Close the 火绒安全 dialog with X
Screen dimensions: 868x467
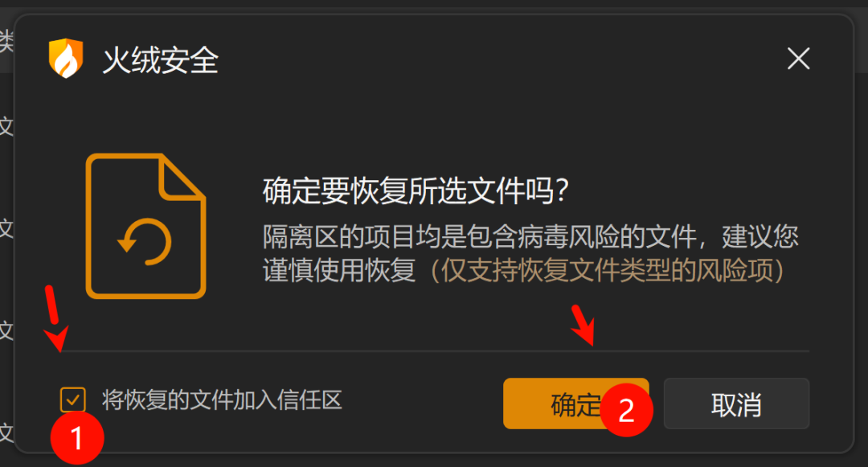(x=798, y=59)
